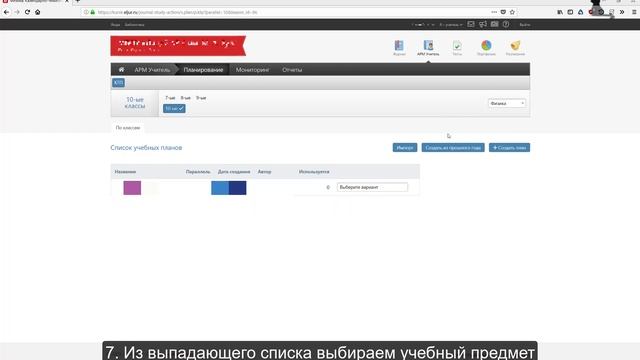Viewport: 640px width, 360px height.
Task: Click the padlock site security icon
Action: [x=93, y=12]
